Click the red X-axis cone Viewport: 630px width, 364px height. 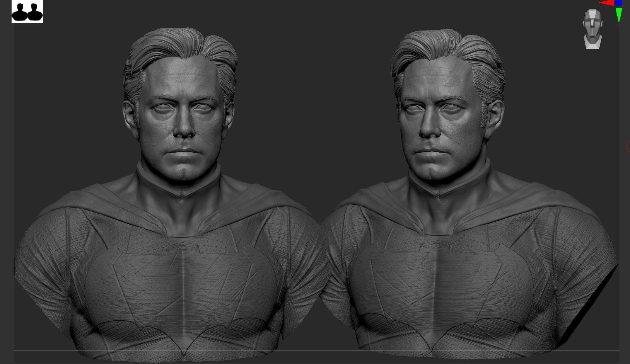[606, 3]
